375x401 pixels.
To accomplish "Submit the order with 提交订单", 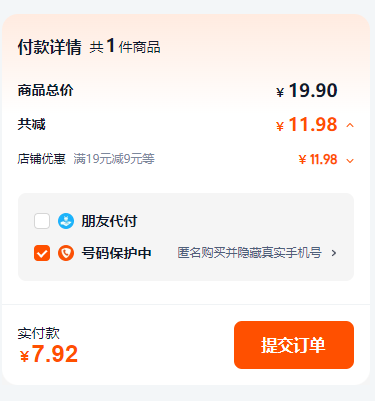I will (294, 345).
